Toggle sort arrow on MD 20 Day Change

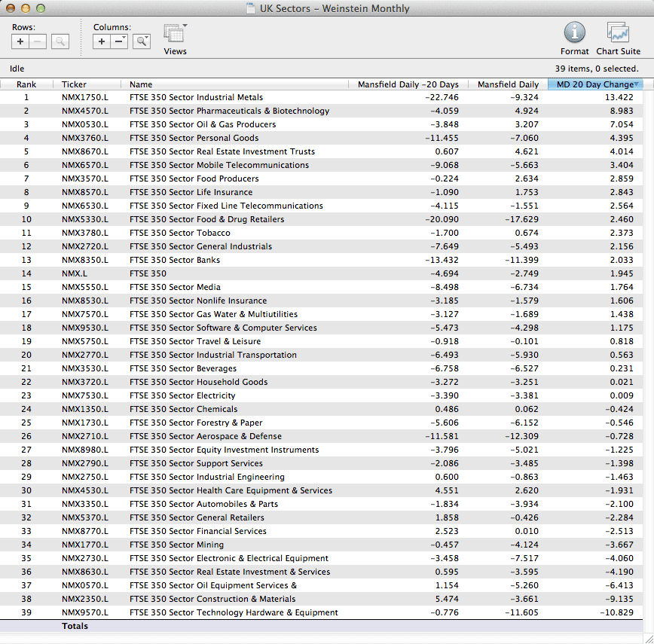(637, 84)
